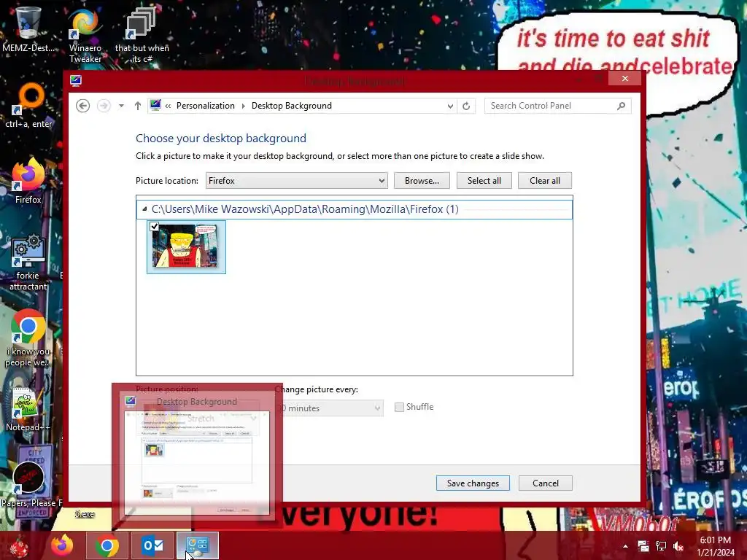Toggle the Shuffle checkbox

click(399, 407)
